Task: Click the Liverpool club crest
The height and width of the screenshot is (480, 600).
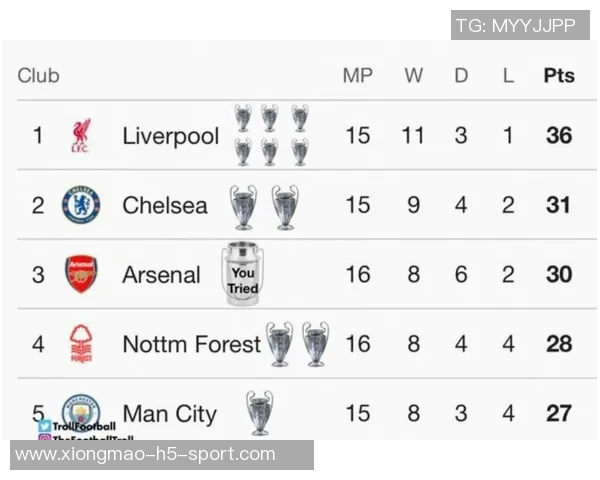Action: coord(81,136)
